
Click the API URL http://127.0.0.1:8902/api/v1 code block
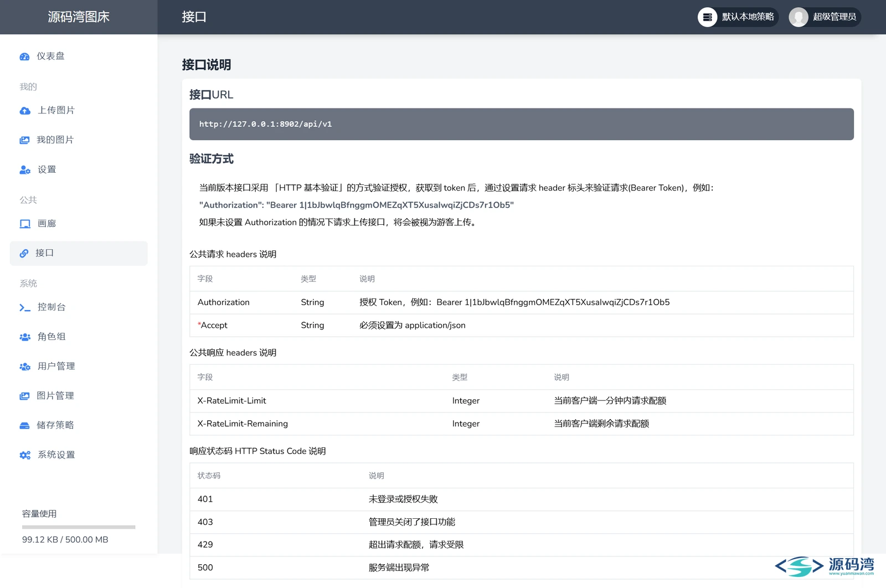[x=521, y=124]
